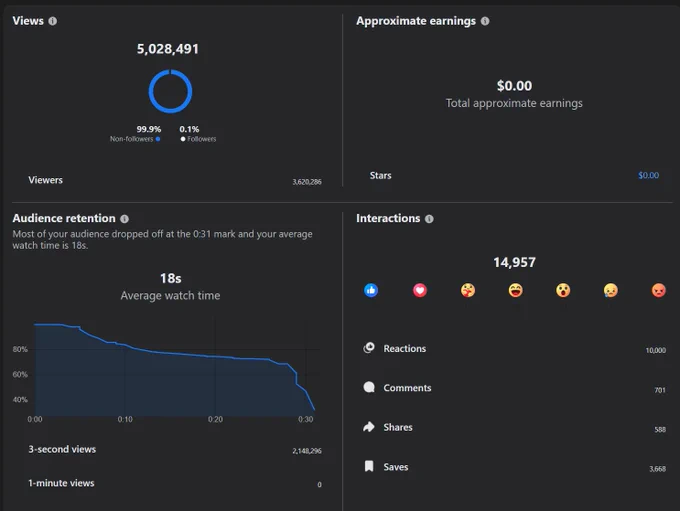Click the Shares count 588
680x511 pixels.
click(660, 430)
